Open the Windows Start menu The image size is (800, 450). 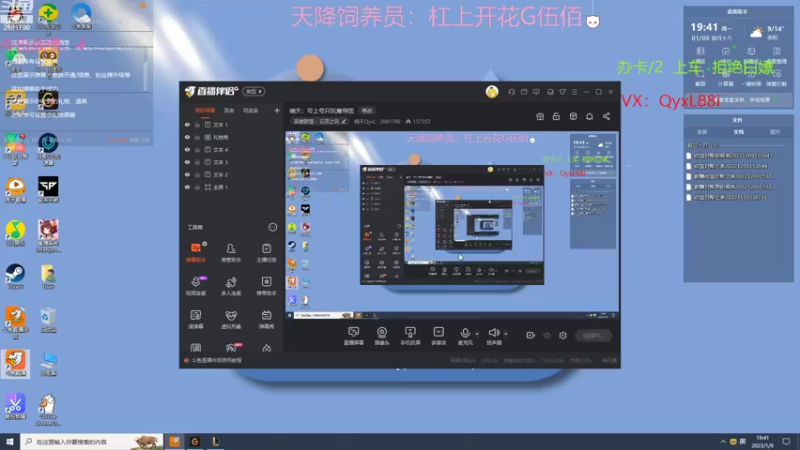10,441
